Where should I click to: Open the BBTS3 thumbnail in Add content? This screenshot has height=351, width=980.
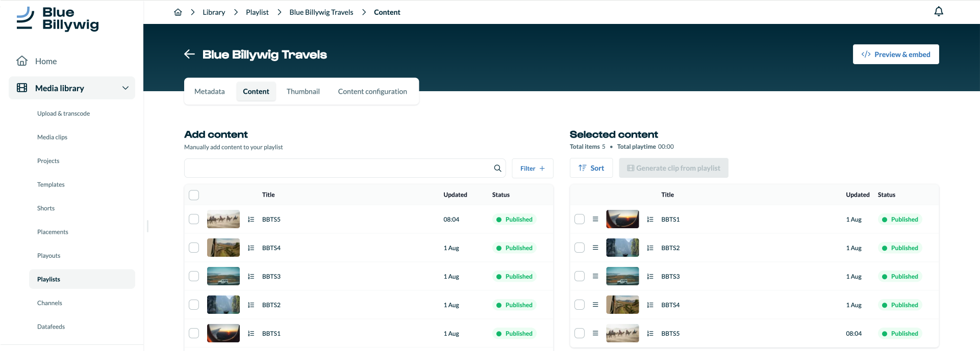coord(223,276)
